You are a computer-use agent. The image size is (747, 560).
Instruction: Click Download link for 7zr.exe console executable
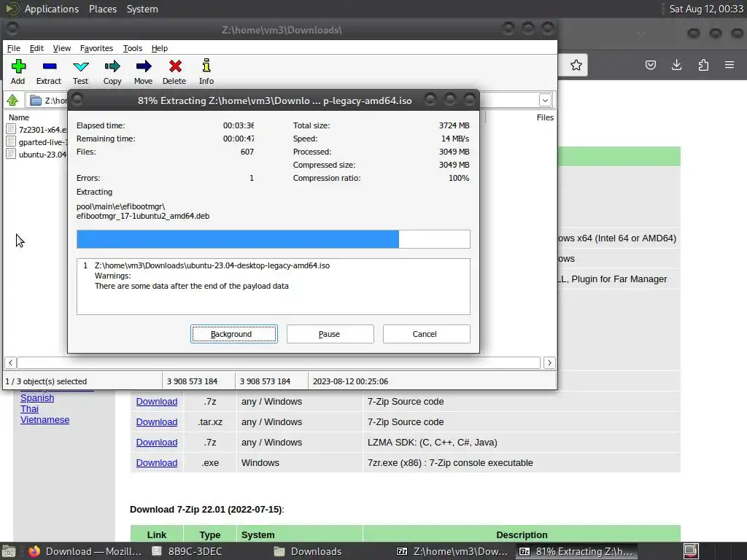point(157,463)
